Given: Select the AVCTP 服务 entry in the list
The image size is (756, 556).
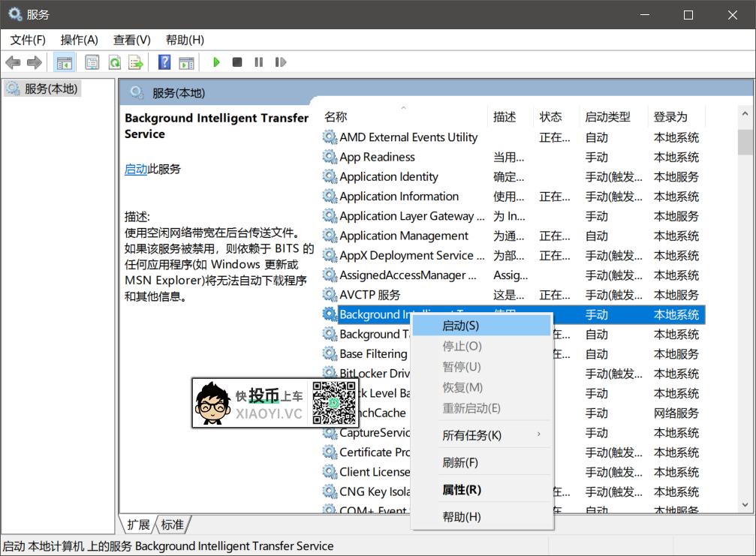Looking at the screenshot, I should point(369,294).
